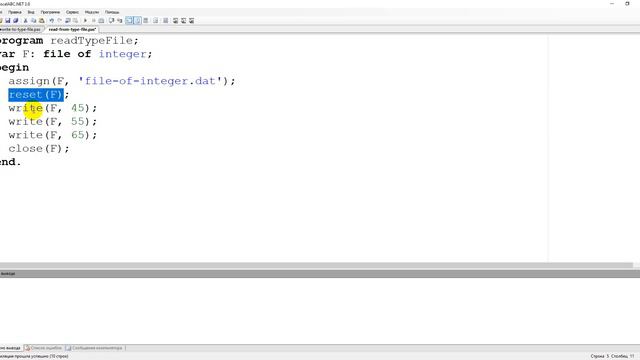
Task: Open the Вид menu
Action: pos(31,12)
